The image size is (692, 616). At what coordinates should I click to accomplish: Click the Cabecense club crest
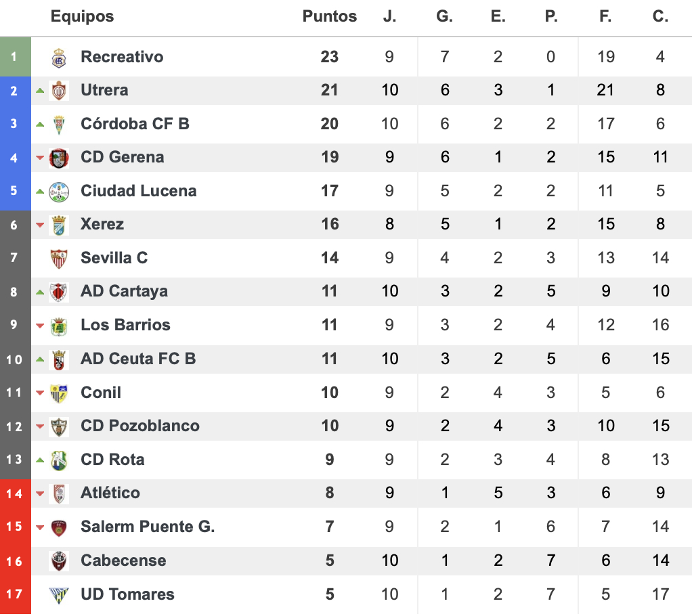59,561
